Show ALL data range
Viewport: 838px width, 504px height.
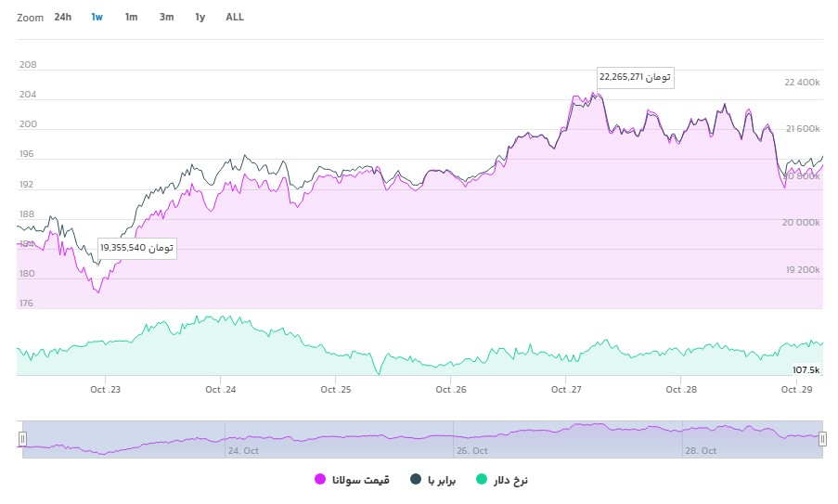tap(235, 17)
